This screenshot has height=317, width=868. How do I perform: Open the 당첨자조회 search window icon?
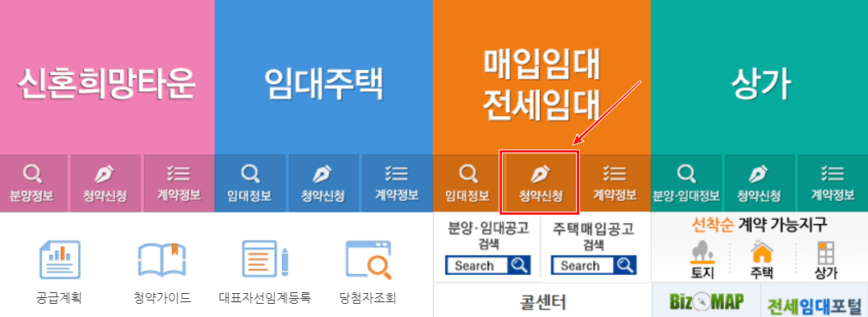(368, 259)
